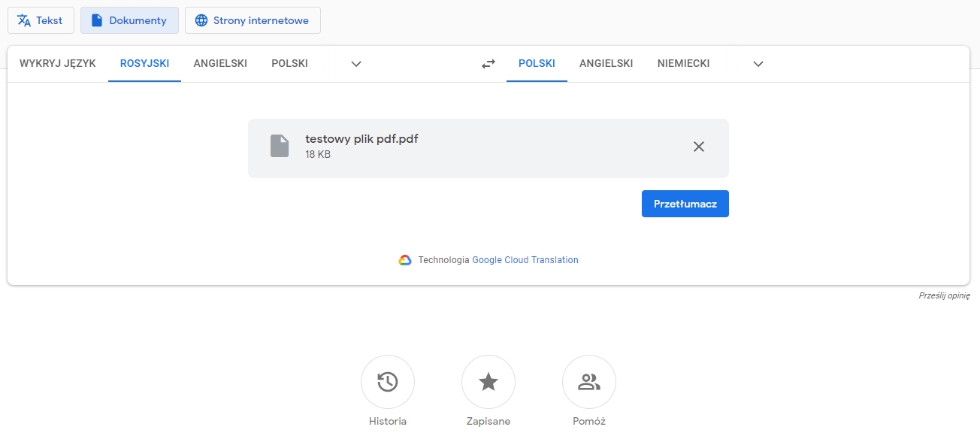Remove testowy plik pdf.pdf with the X

pyautogui.click(x=698, y=147)
